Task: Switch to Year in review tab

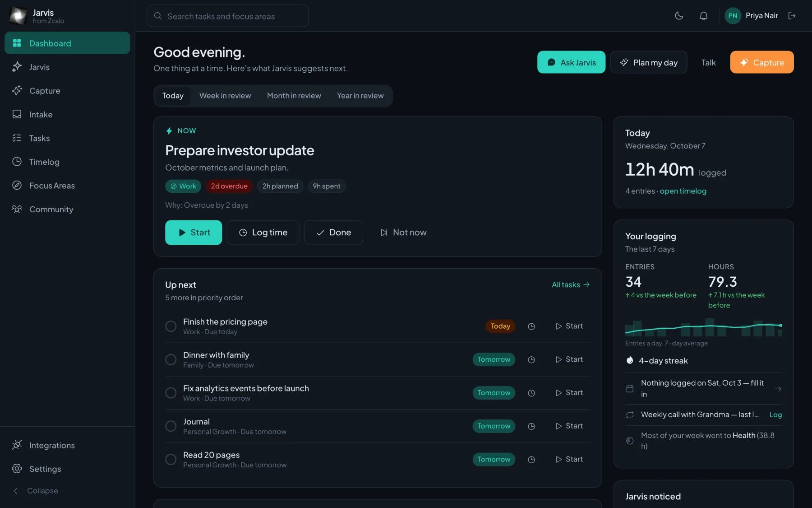Action: point(360,96)
